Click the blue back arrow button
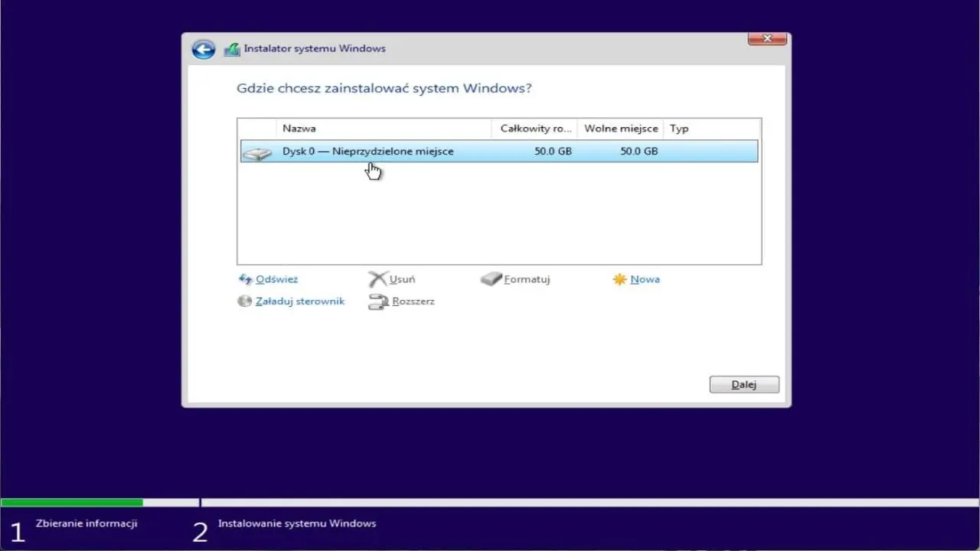Image resolution: width=980 pixels, height=551 pixels. point(203,49)
